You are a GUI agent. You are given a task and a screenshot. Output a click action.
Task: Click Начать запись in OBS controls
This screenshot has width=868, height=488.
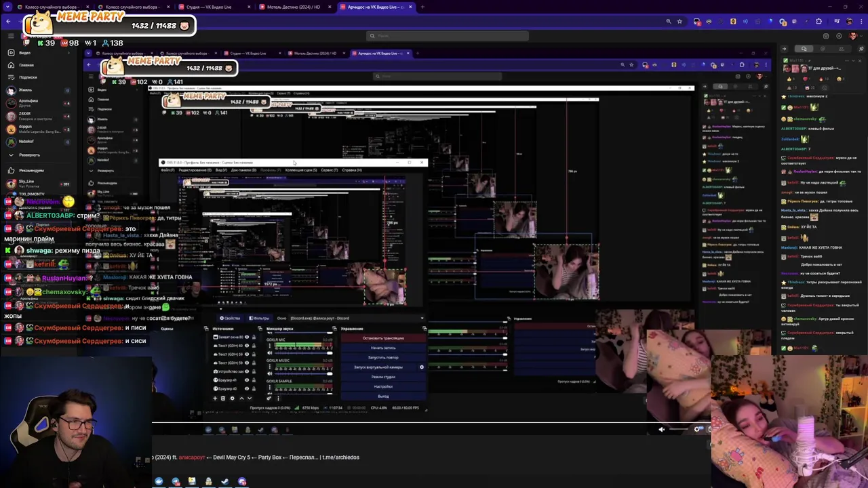pyautogui.click(x=382, y=348)
